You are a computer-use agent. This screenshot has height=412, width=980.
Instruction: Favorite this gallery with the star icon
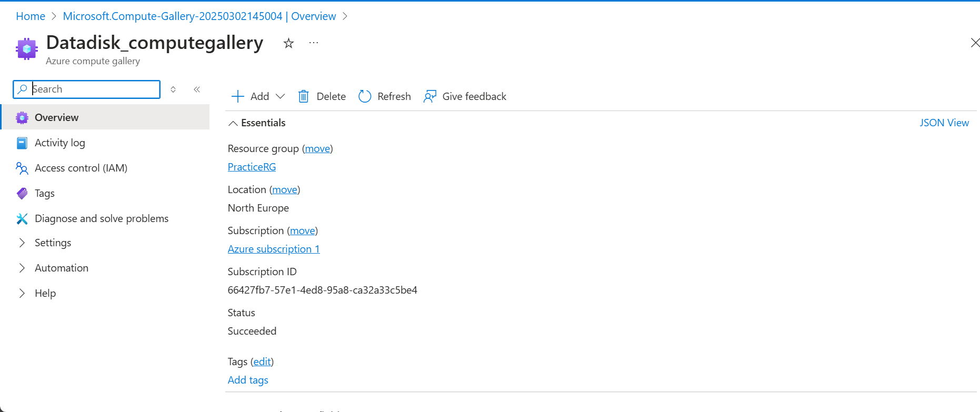(x=288, y=43)
